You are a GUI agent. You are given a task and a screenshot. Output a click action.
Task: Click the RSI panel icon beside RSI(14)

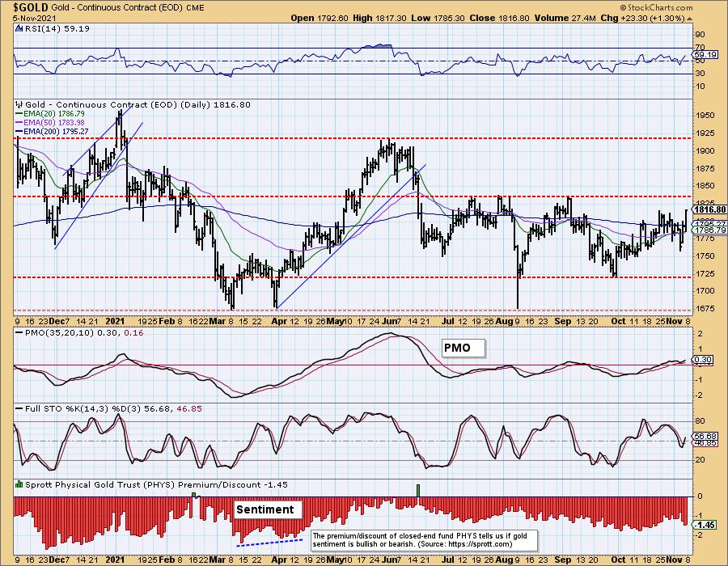(x=19, y=28)
